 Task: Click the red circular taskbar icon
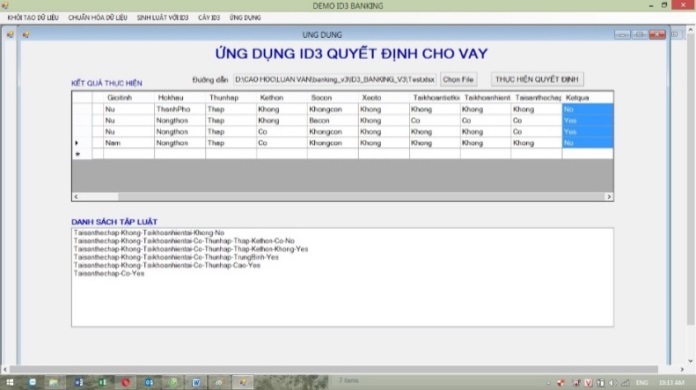click(126, 382)
